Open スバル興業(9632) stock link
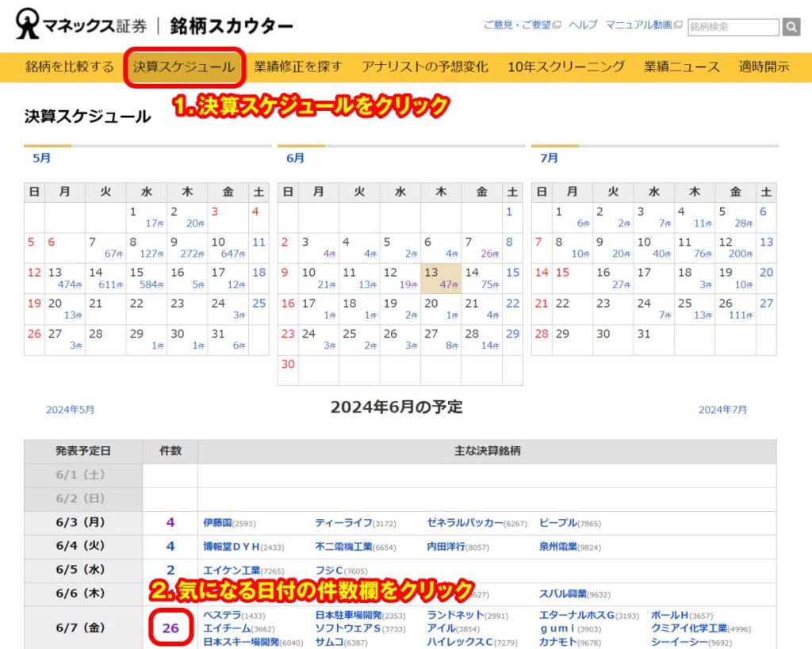The height and width of the screenshot is (649, 812). (574, 594)
